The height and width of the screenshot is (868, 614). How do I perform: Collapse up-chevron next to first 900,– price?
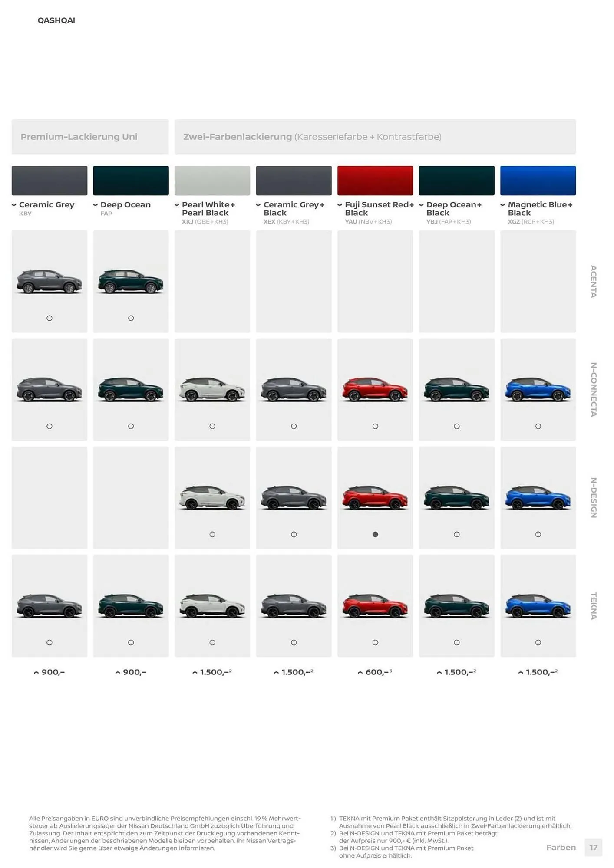36,673
